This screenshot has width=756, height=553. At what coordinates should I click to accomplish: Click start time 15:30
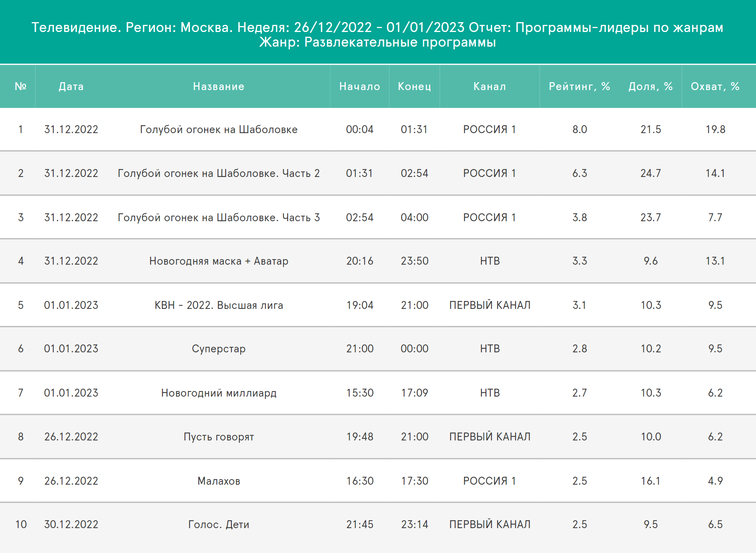360,393
